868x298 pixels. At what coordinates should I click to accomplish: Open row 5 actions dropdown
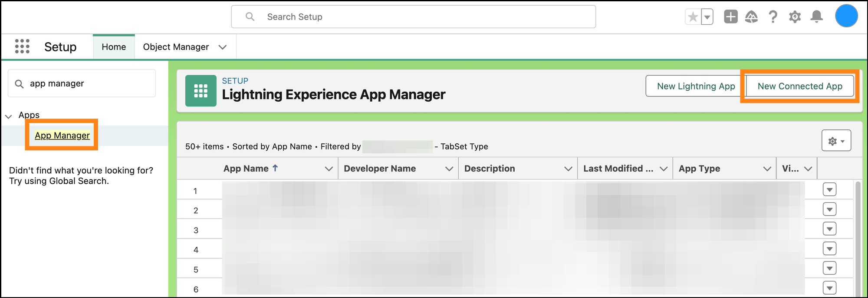(x=829, y=268)
